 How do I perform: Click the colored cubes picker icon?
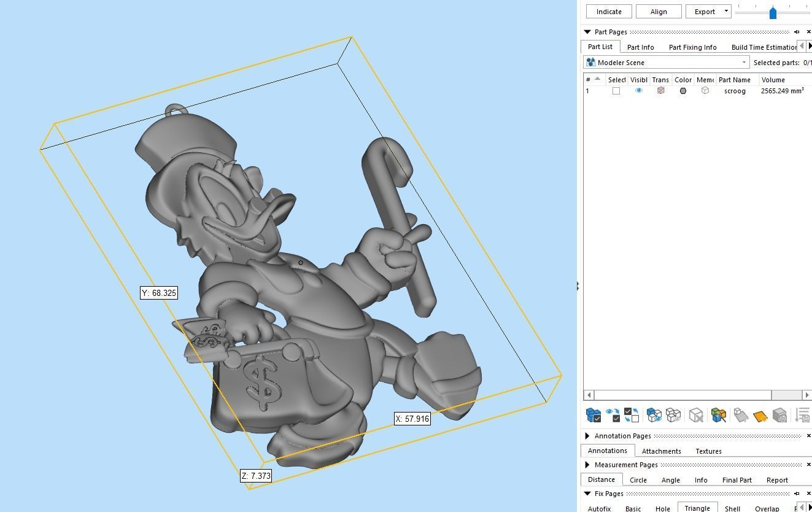[719, 416]
